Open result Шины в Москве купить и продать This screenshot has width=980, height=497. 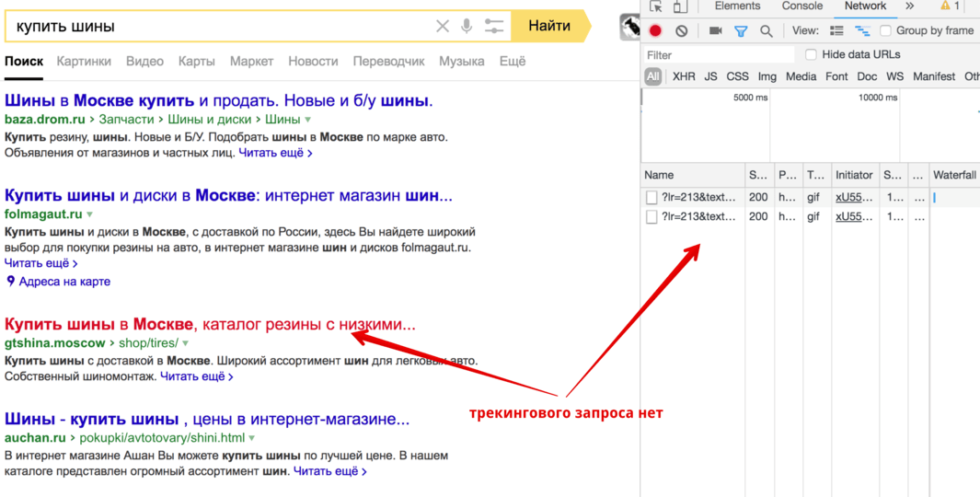[x=219, y=100]
